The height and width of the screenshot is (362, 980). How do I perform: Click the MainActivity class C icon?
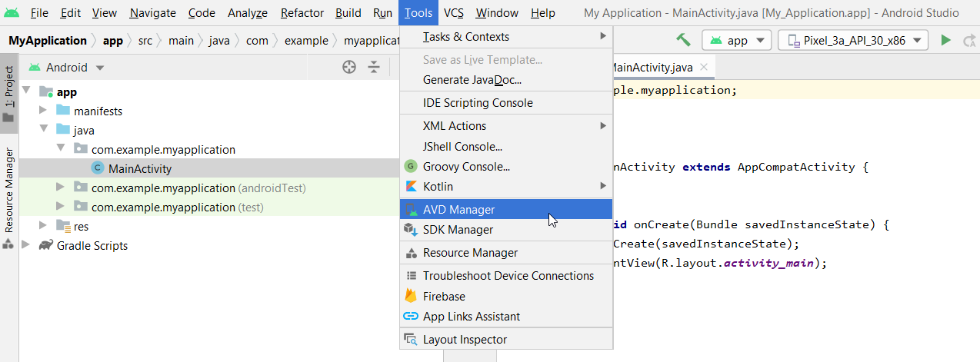click(x=97, y=168)
